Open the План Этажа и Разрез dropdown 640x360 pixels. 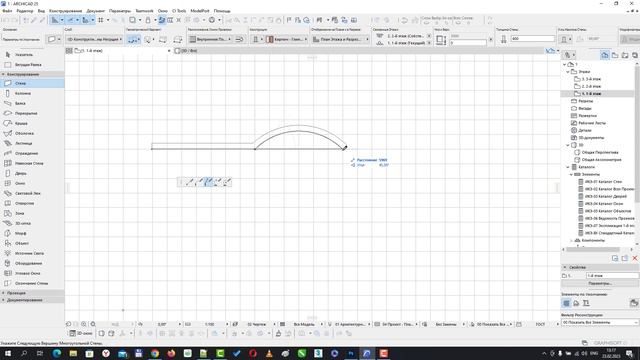pos(341,39)
